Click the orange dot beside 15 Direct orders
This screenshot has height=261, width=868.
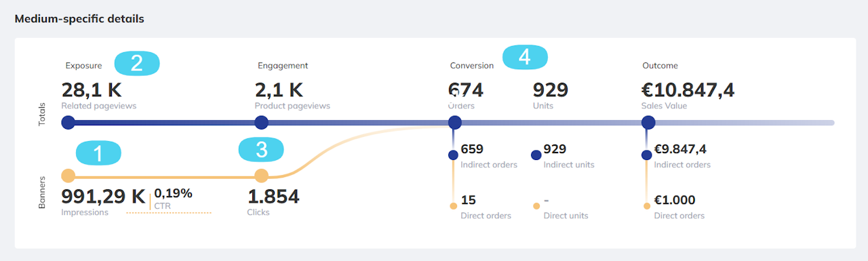[453, 205]
